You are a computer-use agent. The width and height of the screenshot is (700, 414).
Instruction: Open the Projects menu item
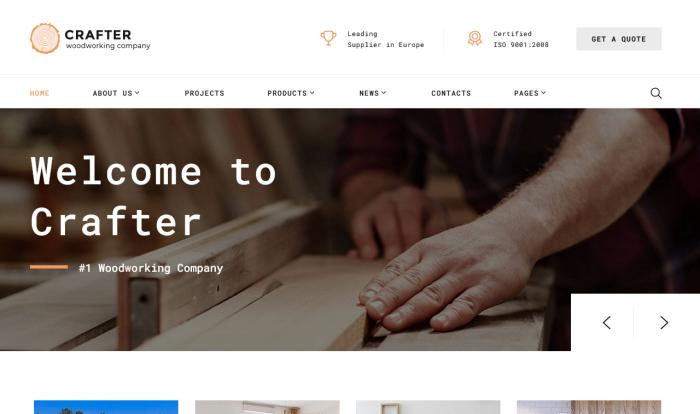coord(204,93)
